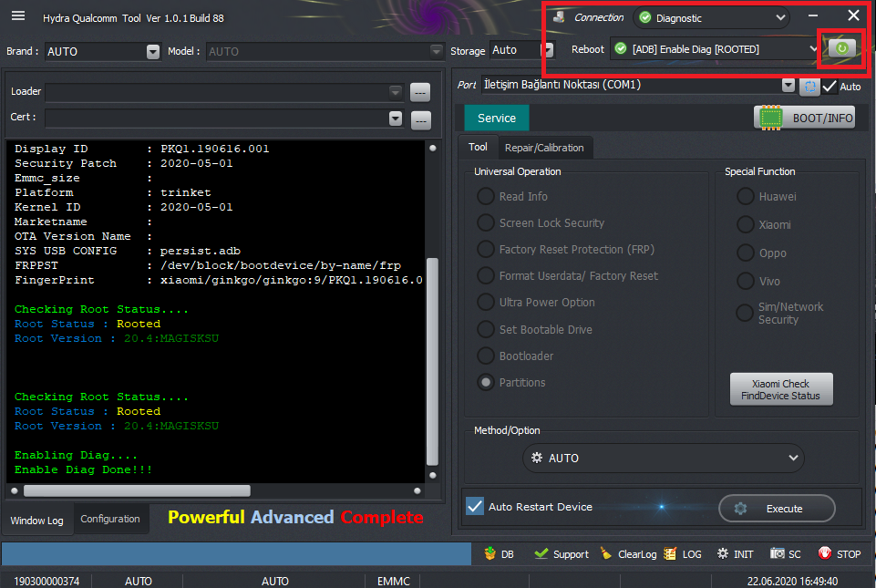
Task: Select Format Userdata/ Factory Reset option
Action: point(486,275)
